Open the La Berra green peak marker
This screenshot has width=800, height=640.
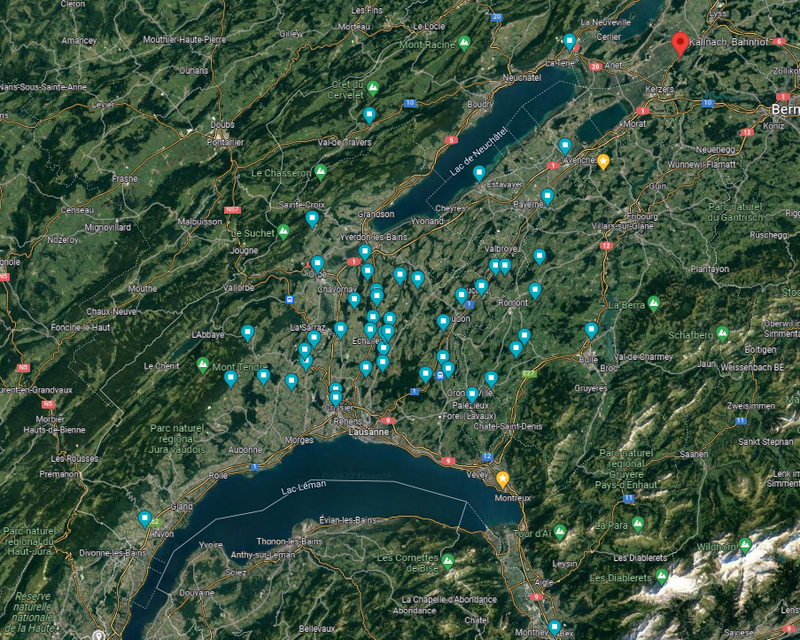[x=654, y=303]
